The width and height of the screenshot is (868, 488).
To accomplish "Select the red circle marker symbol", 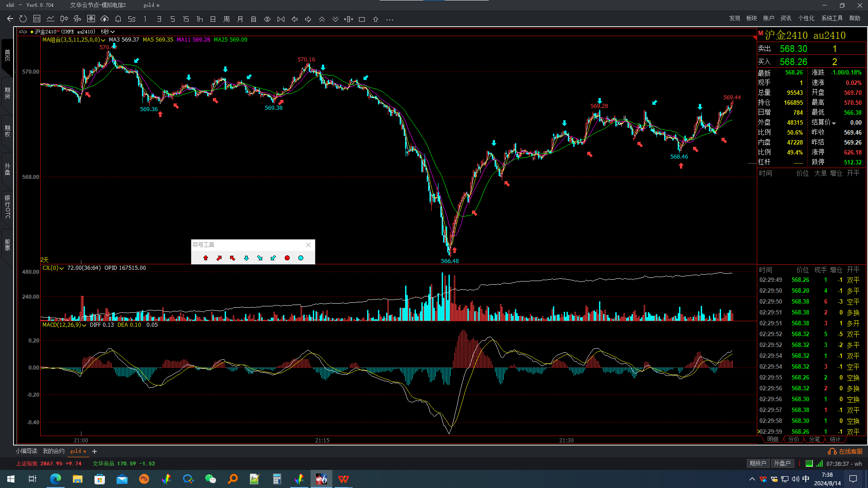I will click(x=287, y=258).
